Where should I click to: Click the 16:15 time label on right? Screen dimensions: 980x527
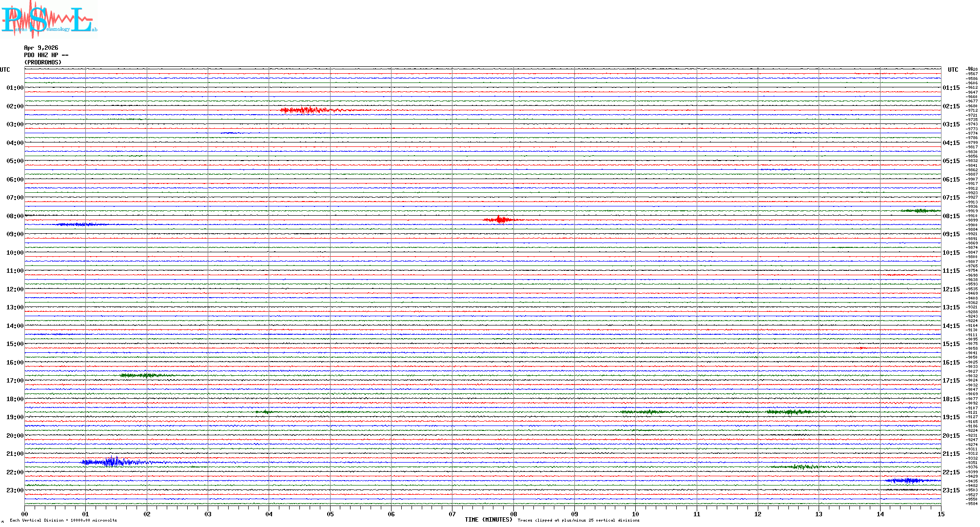pyautogui.click(x=951, y=363)
